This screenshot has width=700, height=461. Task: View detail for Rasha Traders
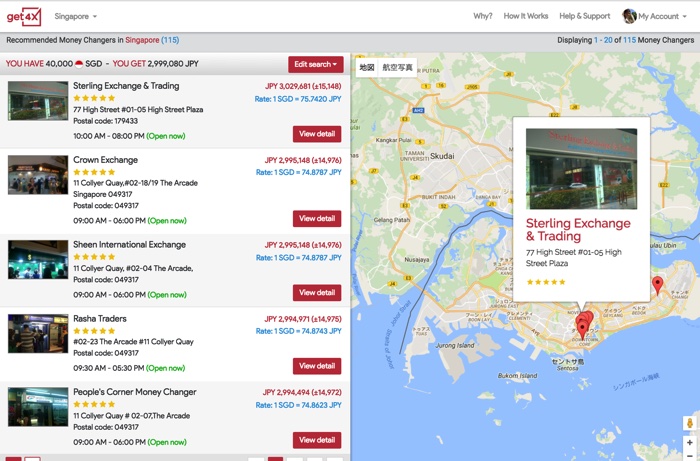click(317, 366)
